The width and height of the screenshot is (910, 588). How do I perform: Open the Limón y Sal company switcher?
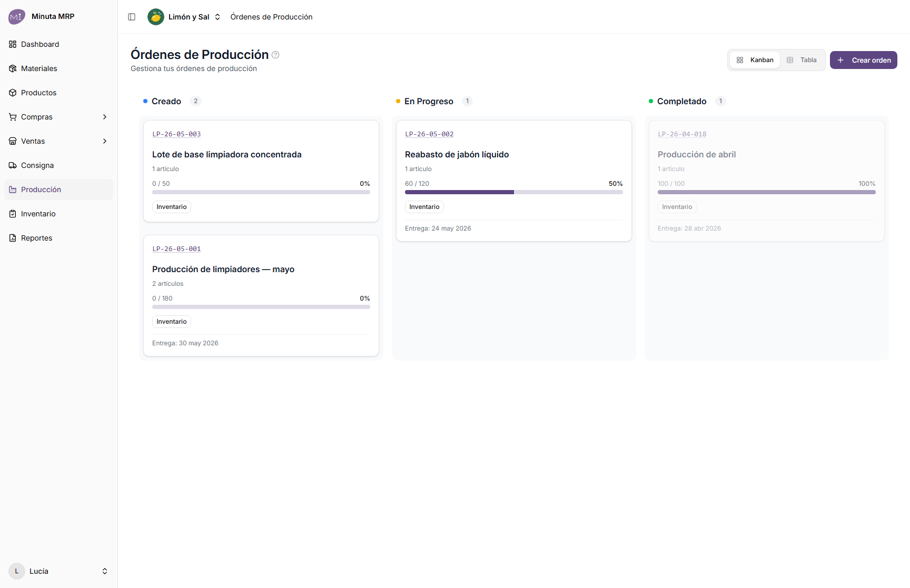coord(184,17)
